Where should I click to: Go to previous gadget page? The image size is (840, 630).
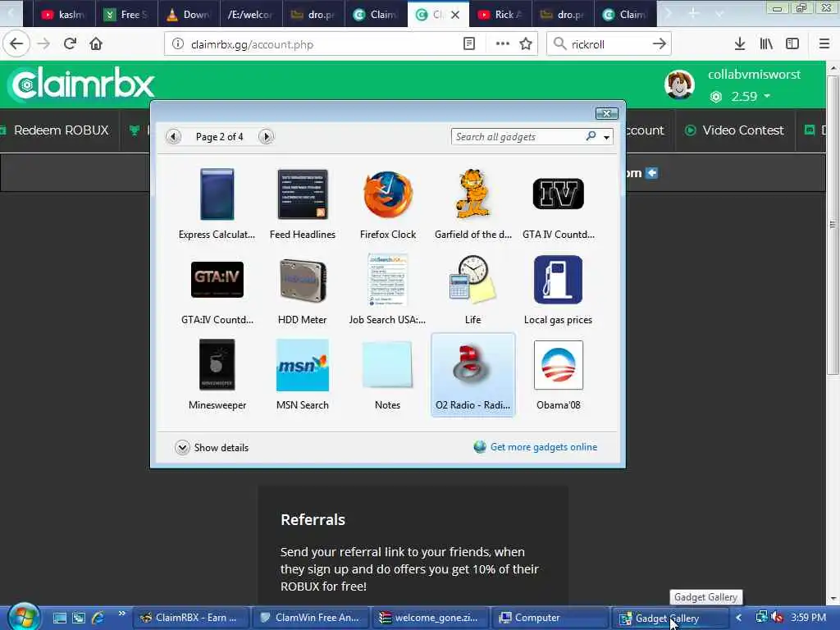[x=173, y=137]
